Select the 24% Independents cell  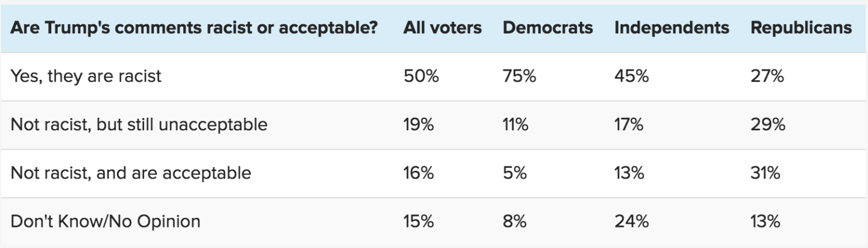click(x=632, y=221)
